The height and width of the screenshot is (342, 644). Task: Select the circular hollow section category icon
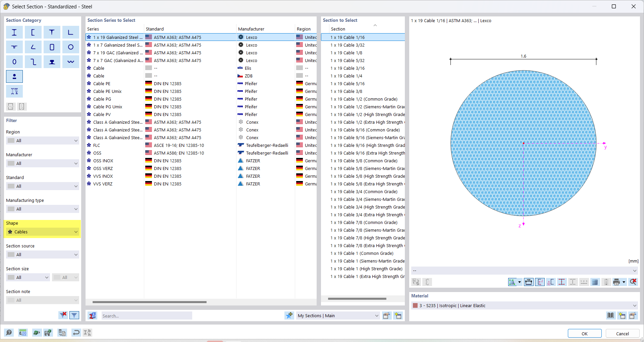point(71,47)
